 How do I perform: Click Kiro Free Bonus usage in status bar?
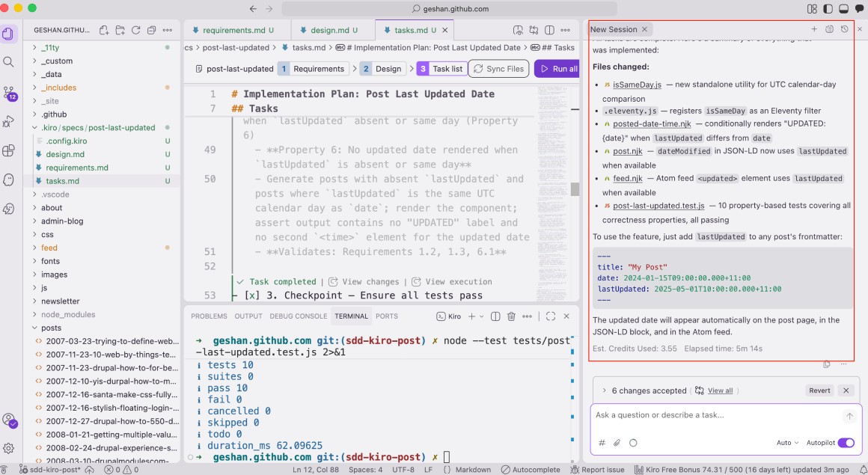[742, 470]
